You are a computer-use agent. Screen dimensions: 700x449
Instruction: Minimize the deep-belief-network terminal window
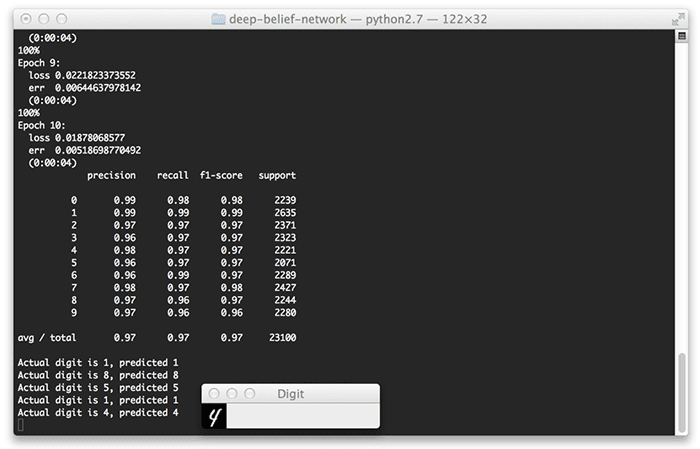44,18
